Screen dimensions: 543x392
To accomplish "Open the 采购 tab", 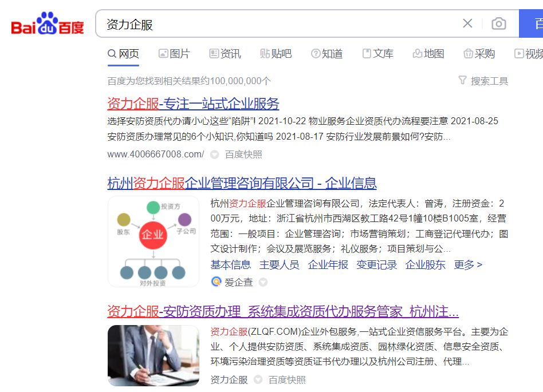I will pos(479,54).
